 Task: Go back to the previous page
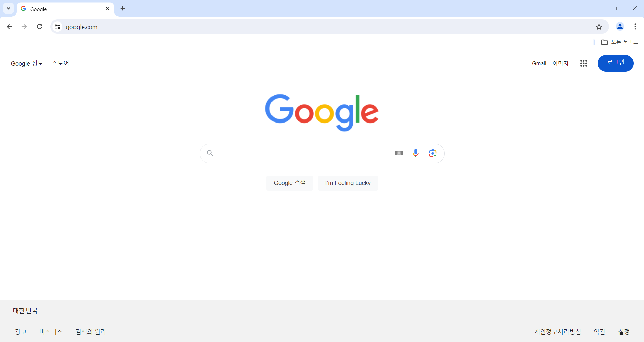9,27
